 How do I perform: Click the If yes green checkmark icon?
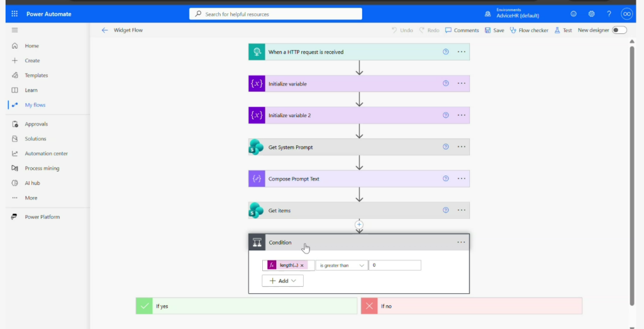click(144, 306)
